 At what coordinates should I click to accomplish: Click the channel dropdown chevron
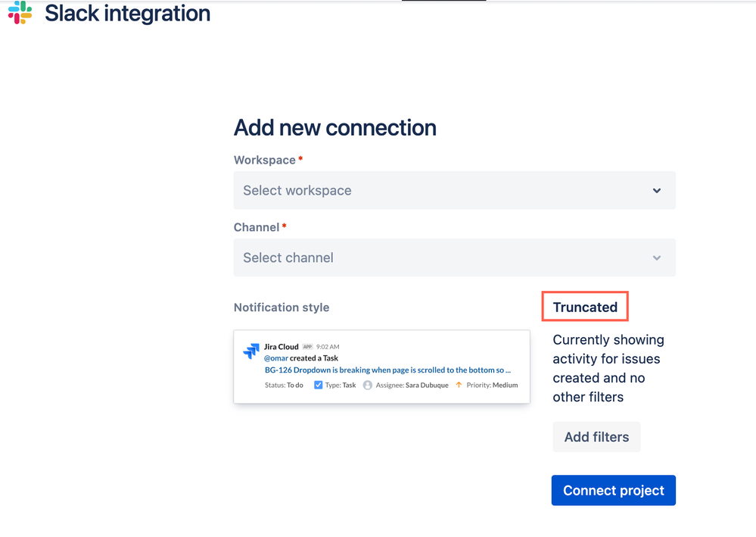(x=656, y=258)
